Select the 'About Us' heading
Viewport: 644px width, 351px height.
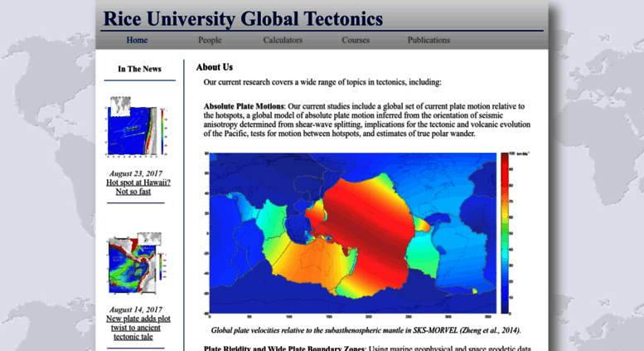215,67
